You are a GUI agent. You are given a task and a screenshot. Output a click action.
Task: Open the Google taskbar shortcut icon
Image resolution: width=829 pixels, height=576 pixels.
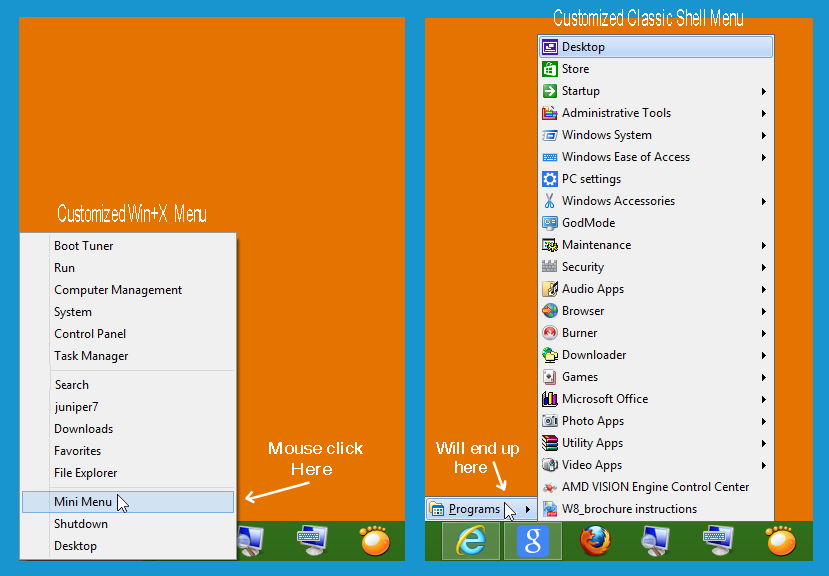(x=532, y=540)
